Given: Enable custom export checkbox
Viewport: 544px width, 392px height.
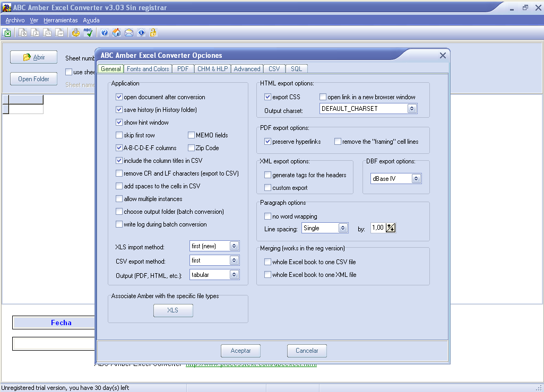Looking at the screenshot, I should (267, 188).
